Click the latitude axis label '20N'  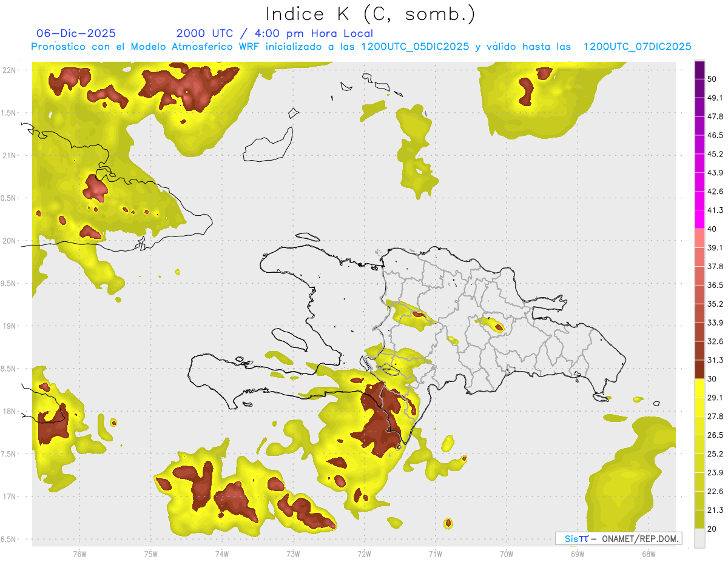click(9, 241)
